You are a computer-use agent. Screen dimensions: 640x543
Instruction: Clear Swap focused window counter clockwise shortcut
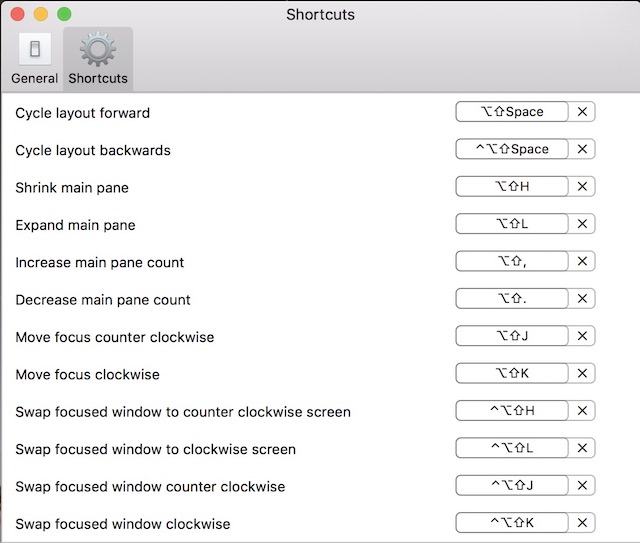click(582, 485)
